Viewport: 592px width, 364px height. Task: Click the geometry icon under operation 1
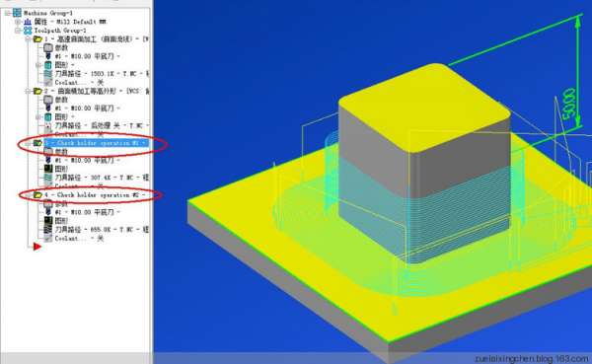(x=48, y=65)
